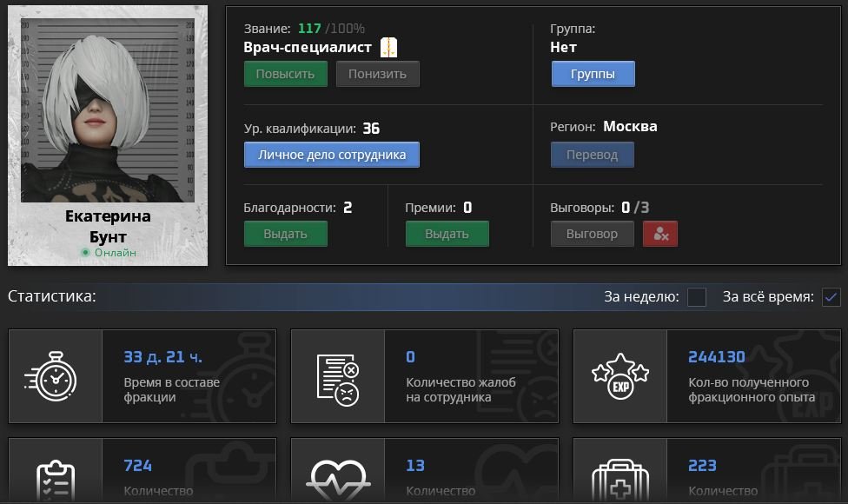Click the complaints document icon with angry face
Image resolution: width=848 pixels, height=504 pixels.
click(x=337, y=376)
